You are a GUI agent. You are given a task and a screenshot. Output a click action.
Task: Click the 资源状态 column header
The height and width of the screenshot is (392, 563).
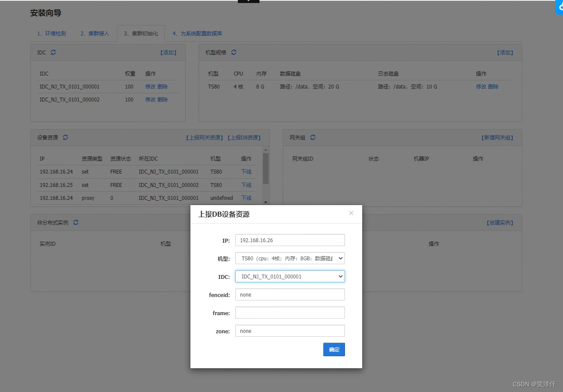[120, 159]
